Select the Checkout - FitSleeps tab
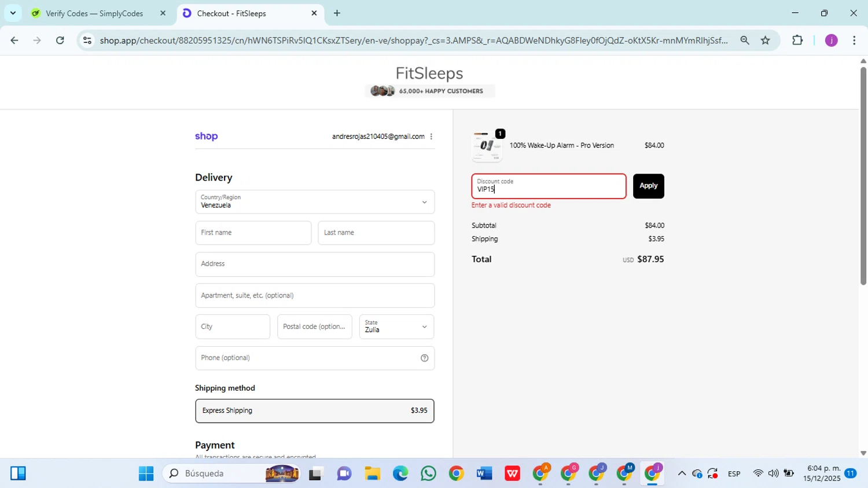Image resolution: width=868 pixels, height=488 pixels. point(251,13)
